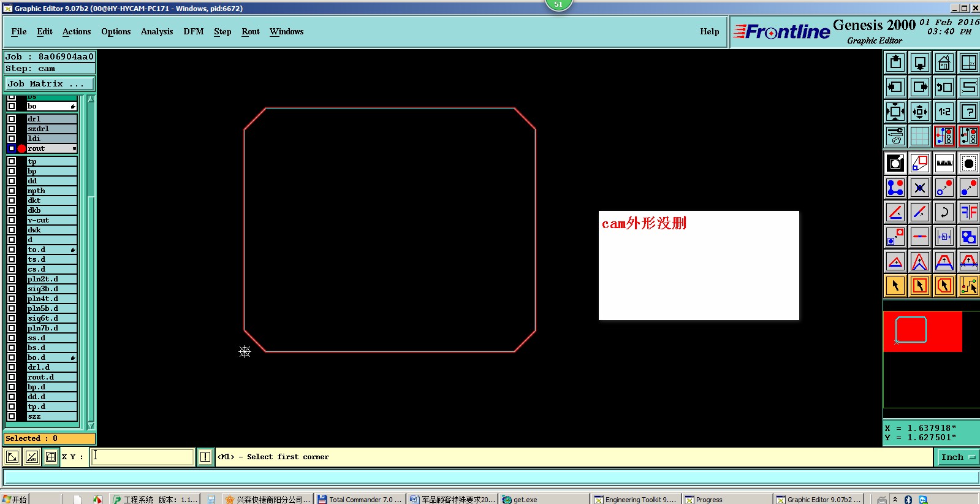Click the first coordinate mode button bottom left
980x504 pixels.
click(12, 457)
